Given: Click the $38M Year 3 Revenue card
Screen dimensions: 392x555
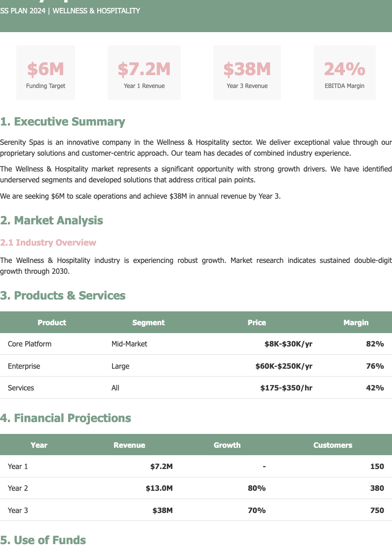Looking at the screenshot, I should click(247, 73).
